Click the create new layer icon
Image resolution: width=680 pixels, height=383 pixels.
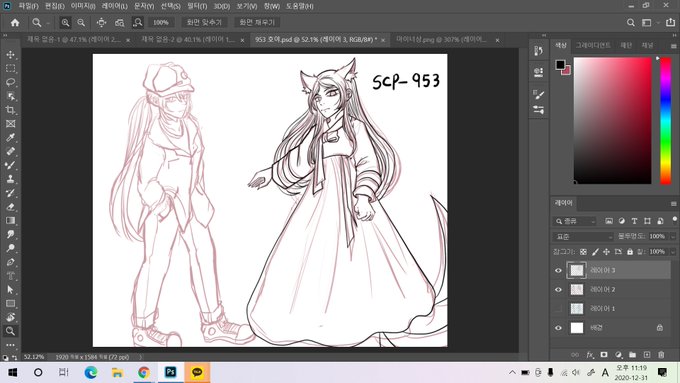647,355
